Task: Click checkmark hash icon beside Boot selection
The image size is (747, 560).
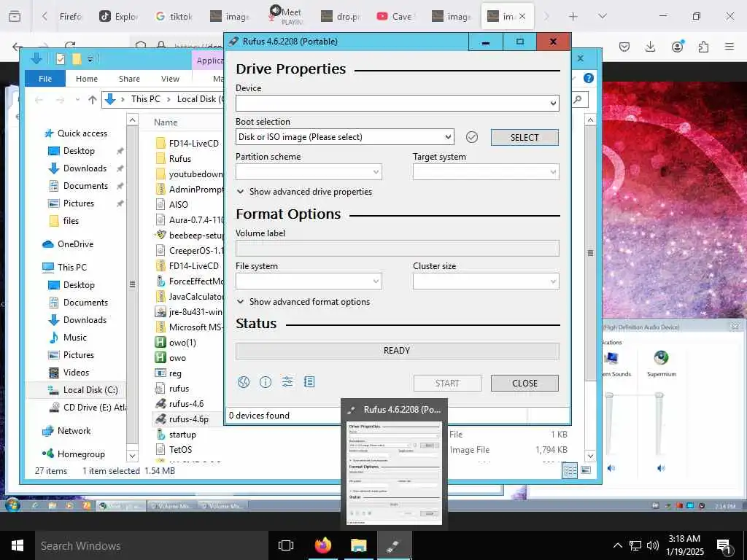Action: click(x=472, y=137)
